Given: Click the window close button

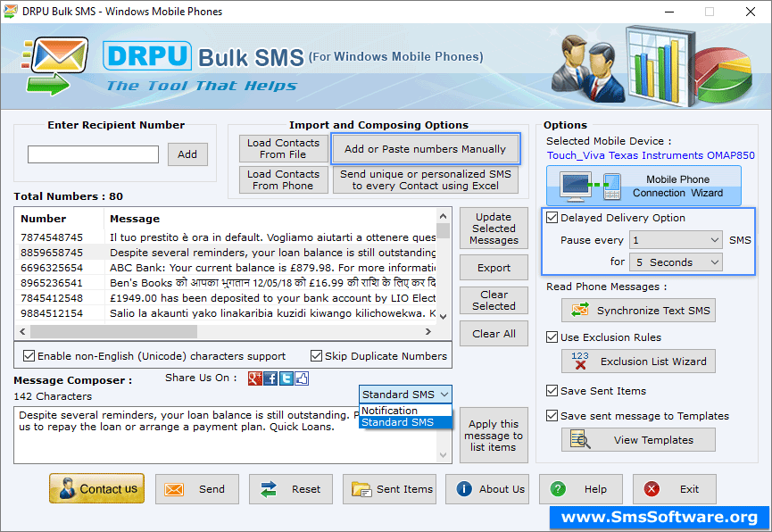Looking at the screenshot, I should (x=751, y=12).
